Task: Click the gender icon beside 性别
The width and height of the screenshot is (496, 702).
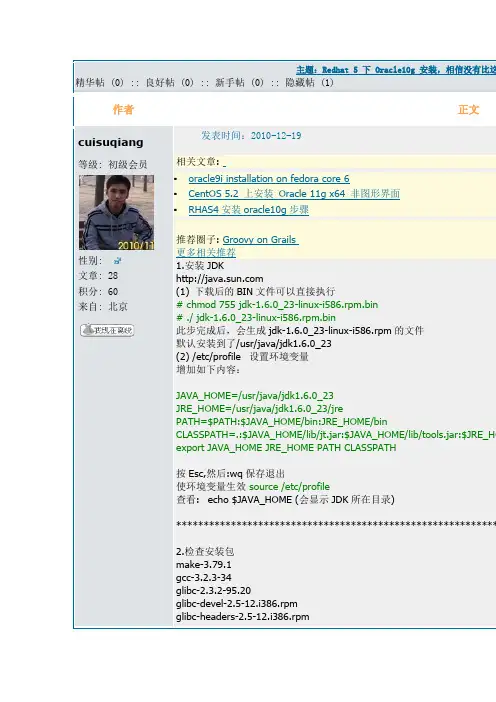Action: [x=117, y=260]
